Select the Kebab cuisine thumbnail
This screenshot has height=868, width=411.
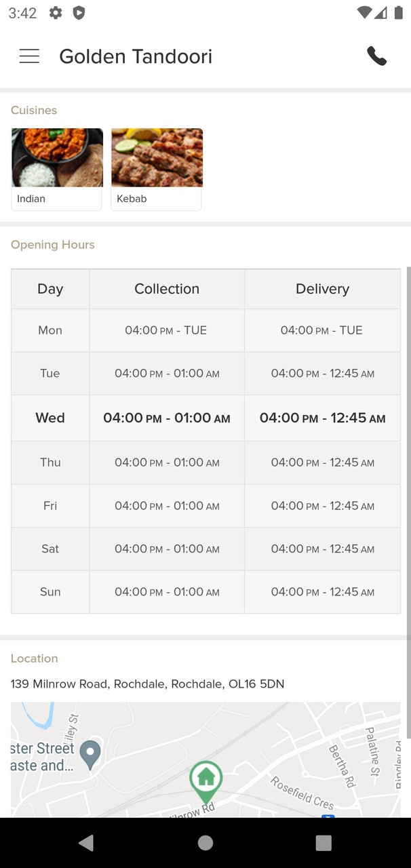[157, 169]
